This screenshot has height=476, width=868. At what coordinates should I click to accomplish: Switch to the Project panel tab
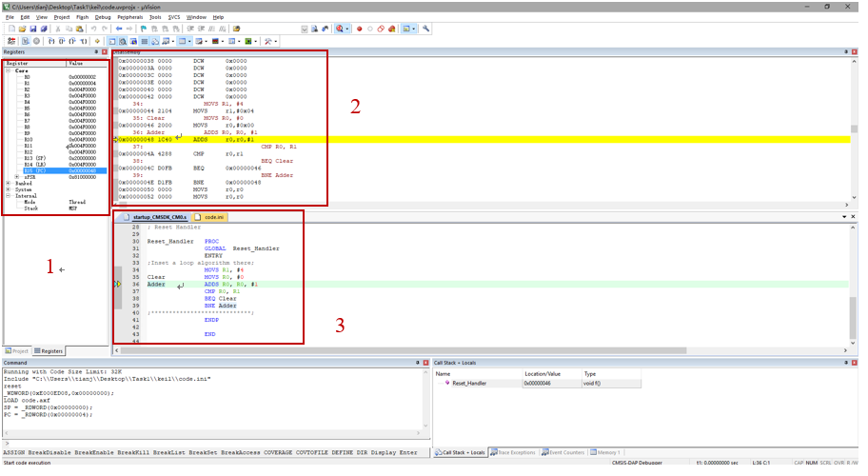(x=17, y=351)
